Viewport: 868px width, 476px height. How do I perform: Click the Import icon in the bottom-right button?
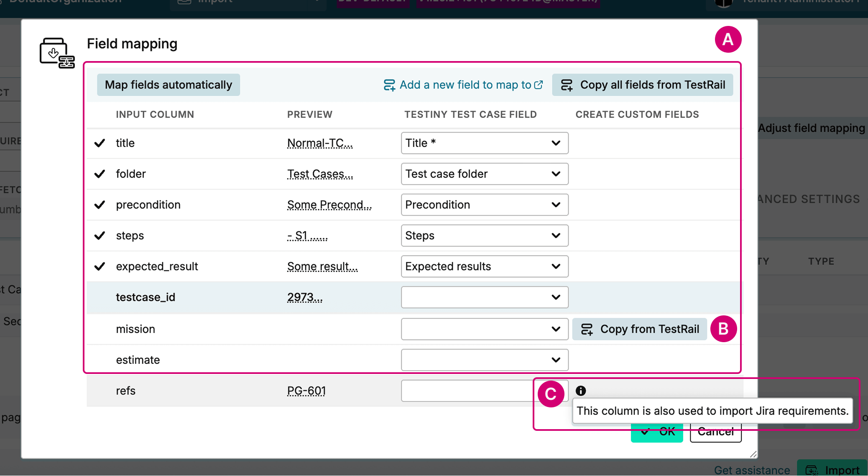(x=812, y=470)
